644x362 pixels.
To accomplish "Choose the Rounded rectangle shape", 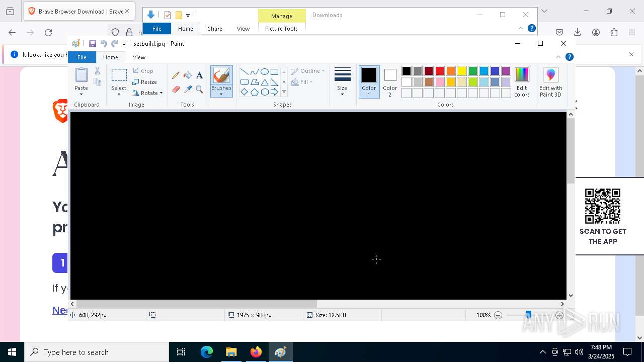I will tap(244, 82).
